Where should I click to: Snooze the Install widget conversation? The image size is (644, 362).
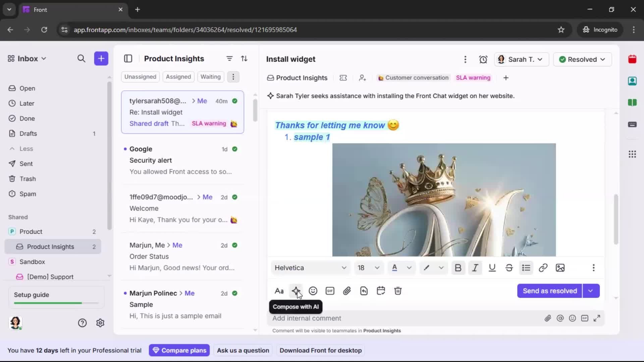[483, 59]
